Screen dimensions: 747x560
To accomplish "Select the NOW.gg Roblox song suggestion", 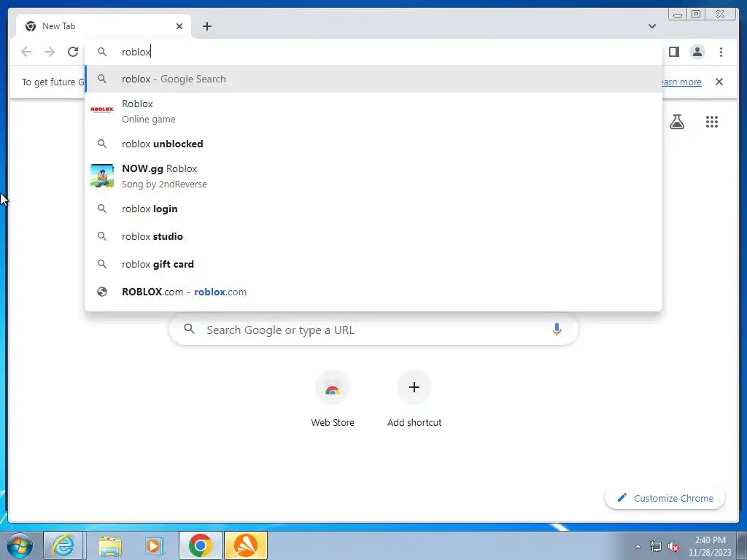I will click(373, 176).
